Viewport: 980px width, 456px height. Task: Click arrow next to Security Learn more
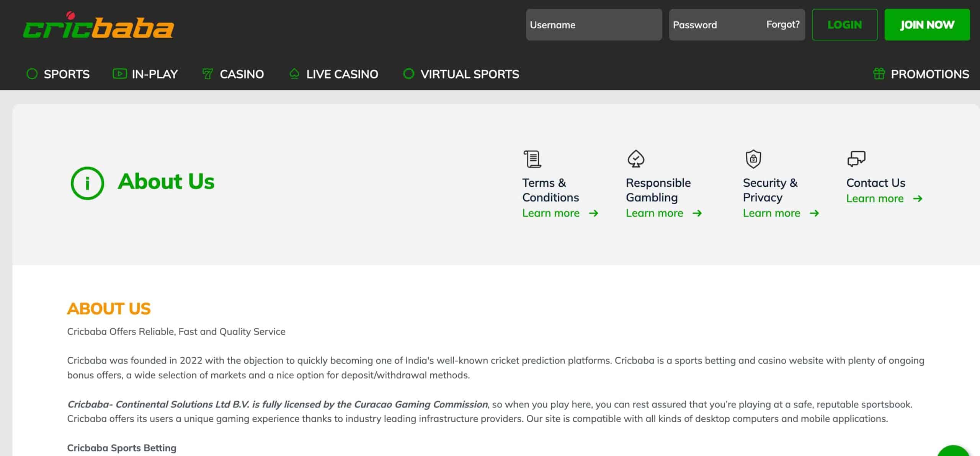814,213
